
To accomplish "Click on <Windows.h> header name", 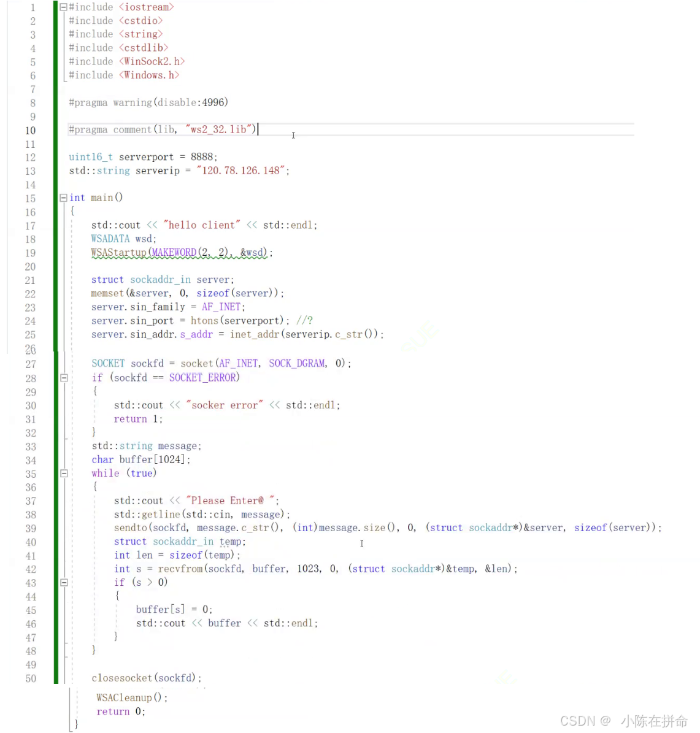I will pyautogui.click(x=149, y=75).
